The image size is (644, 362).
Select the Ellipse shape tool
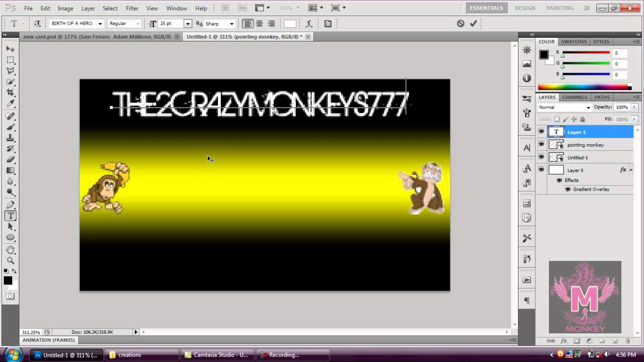coord(10,237)
